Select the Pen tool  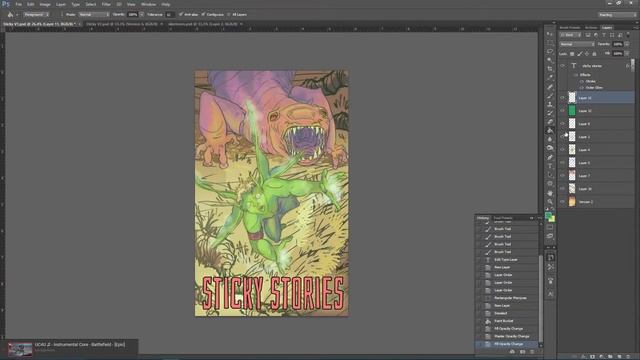550,157
